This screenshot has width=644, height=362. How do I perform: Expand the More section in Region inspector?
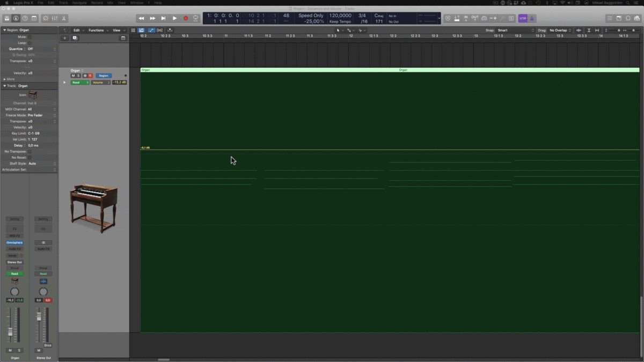click(x=10, y=78)
